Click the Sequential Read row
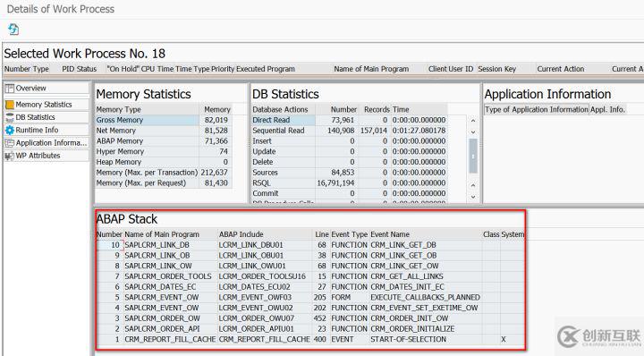Screen dimensions: 644x356 point(349,131)
